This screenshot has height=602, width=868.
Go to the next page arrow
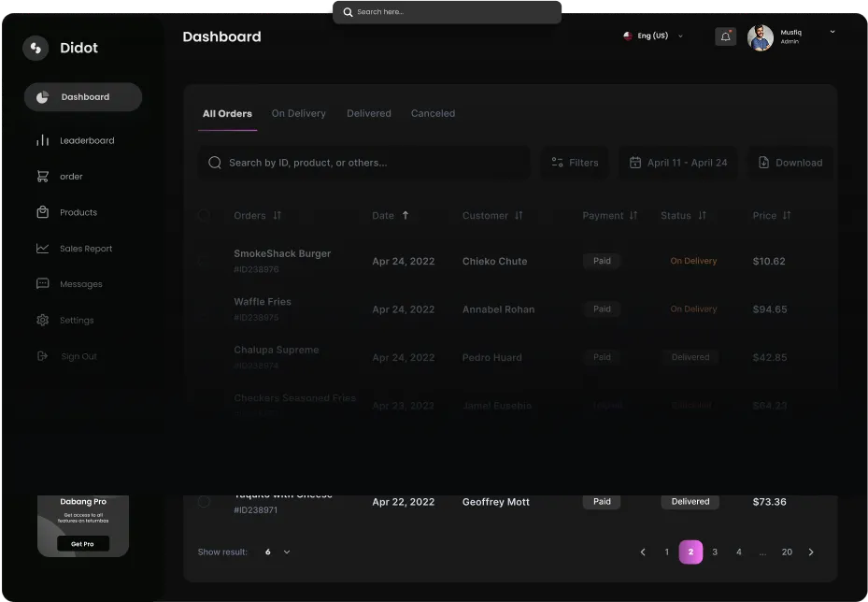811,552
